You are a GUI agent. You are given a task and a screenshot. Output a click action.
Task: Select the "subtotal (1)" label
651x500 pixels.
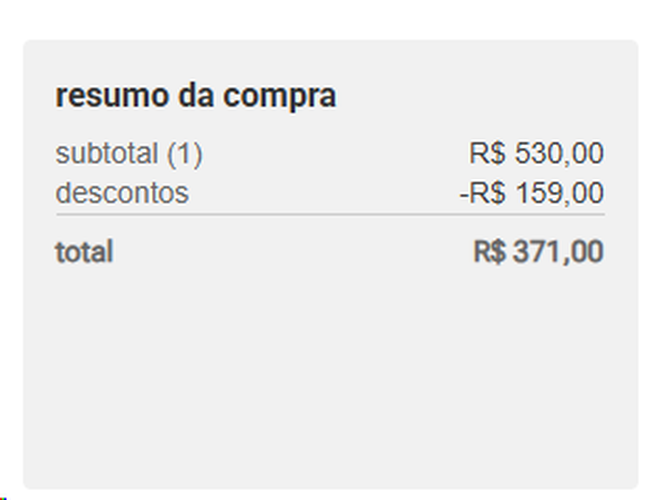[129, 154]
